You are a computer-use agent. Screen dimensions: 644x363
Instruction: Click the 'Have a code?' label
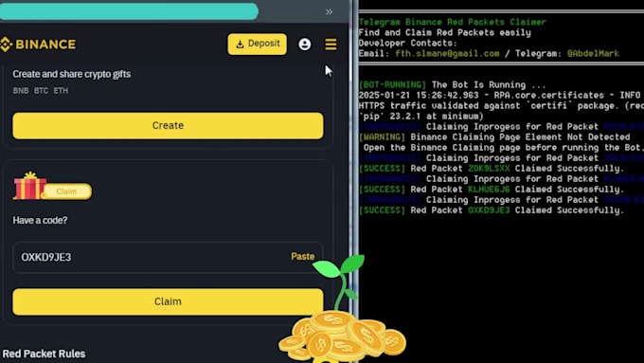(x=40, y=220)
